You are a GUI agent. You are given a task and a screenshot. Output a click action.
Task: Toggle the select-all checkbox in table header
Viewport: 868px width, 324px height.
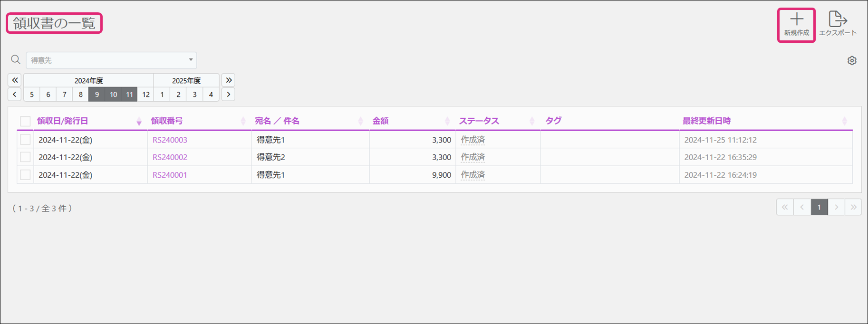coord(25,122)
